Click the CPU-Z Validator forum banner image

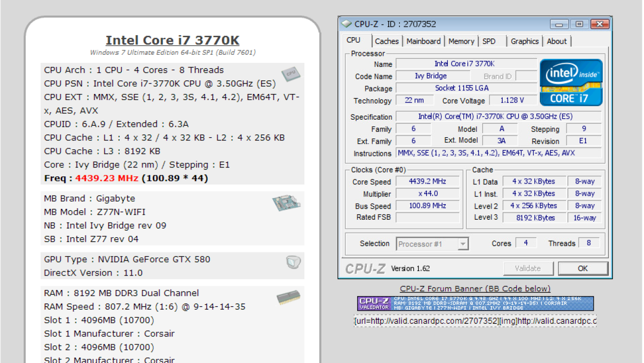(x=475, y=303)
